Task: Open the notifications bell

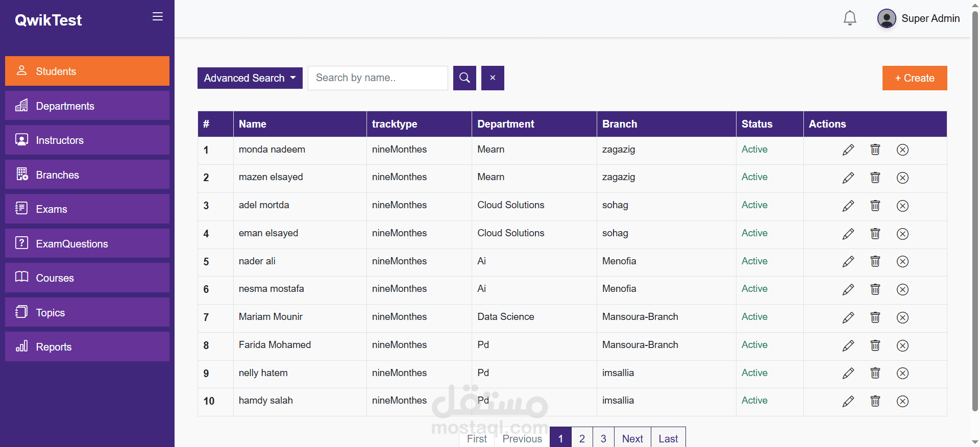Action: 850,18
